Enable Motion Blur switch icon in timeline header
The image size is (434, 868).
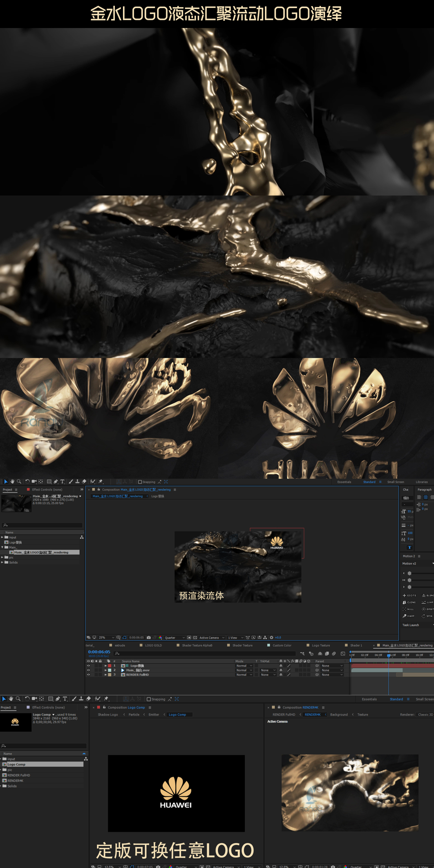(334, 654)
